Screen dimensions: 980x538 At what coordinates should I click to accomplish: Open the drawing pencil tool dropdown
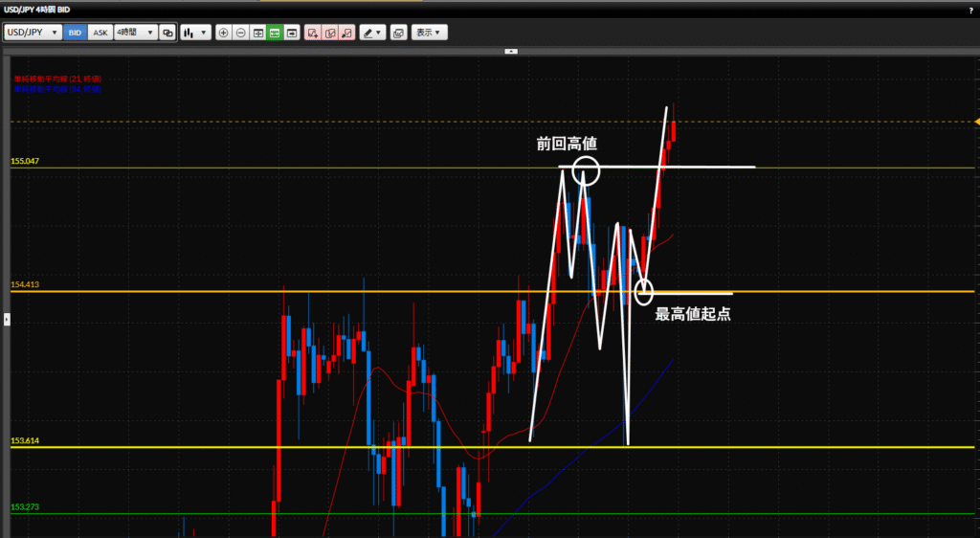372,33
